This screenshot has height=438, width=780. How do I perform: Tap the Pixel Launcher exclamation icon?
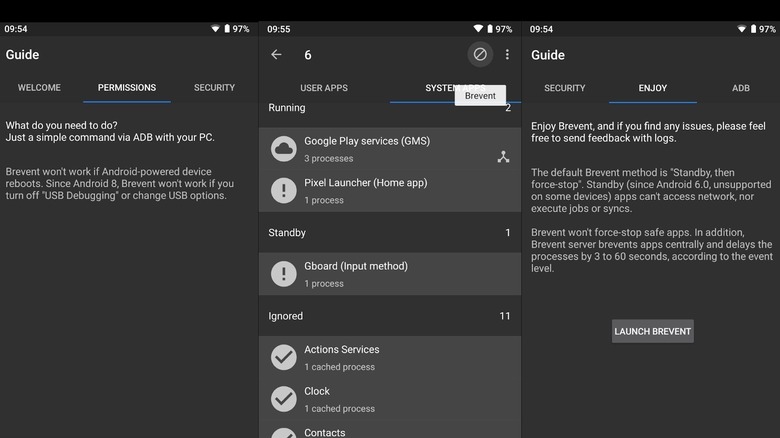point(284,190)
